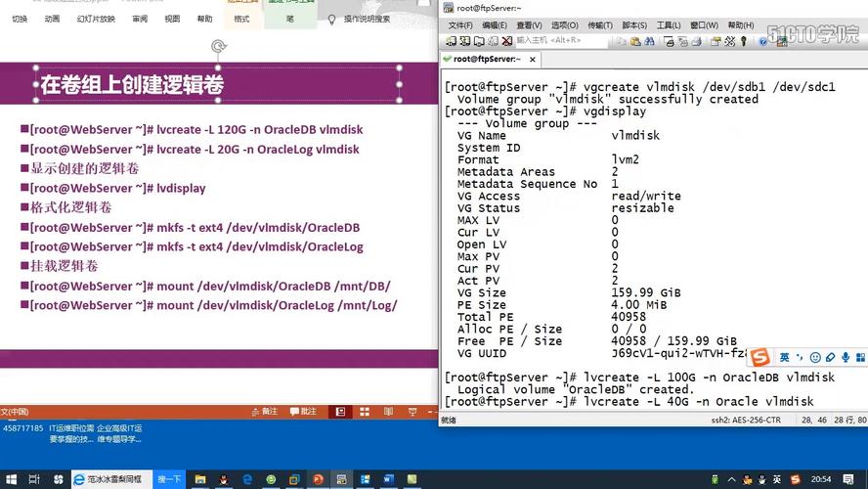868x489 pixels.
Task: Open the 脚本(S) menu in SecureCRT
Action: point(633,24)
